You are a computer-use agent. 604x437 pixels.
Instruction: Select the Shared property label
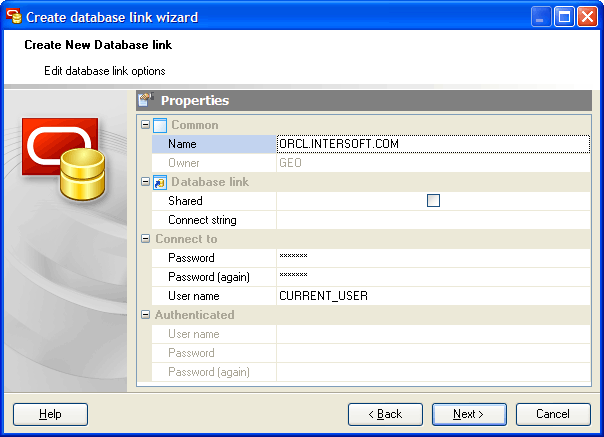[214, 201]
